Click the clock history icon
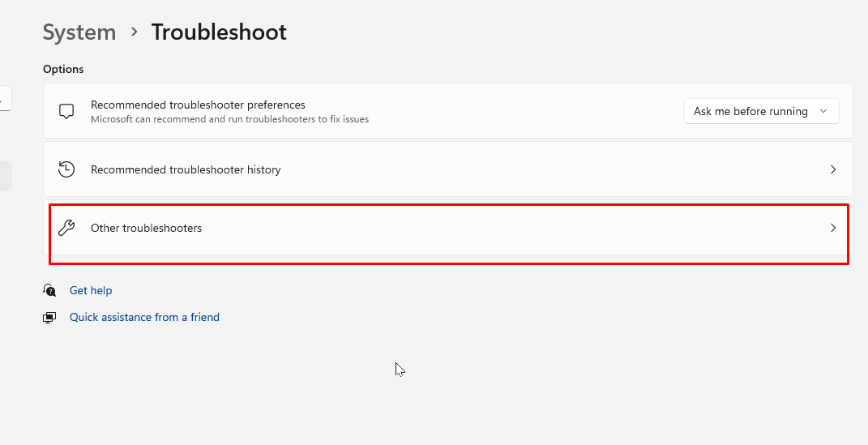Viewport: 868px width, 445px height. 66,169
